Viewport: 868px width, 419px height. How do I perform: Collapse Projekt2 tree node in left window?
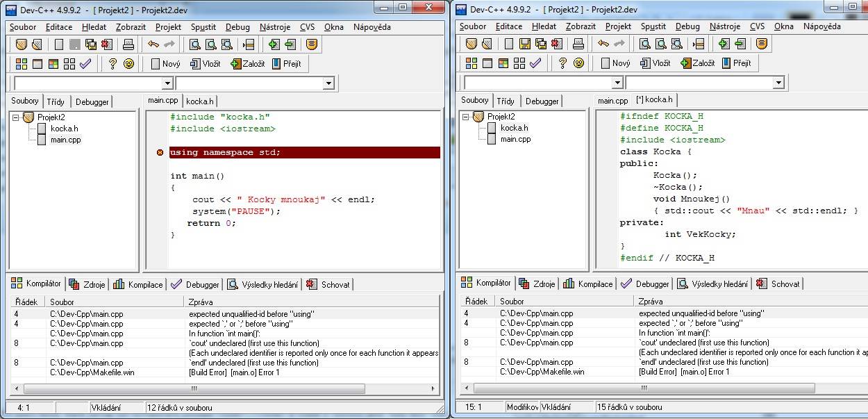[16, 117]
